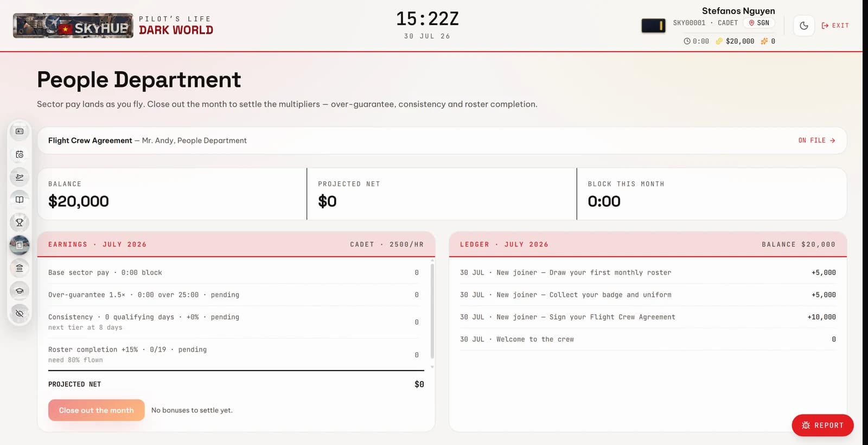Click the EXIT link
Viewport: 868px width, 445px height.
[x=835, y=26]
